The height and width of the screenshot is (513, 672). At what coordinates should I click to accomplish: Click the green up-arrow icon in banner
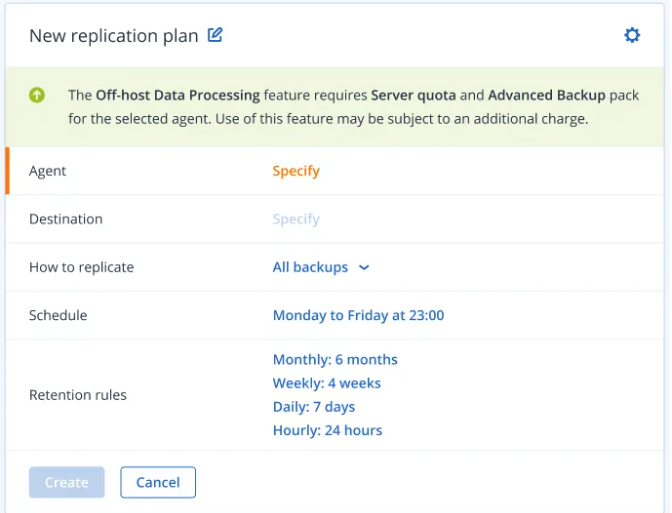pyautogui.click(x=37, y=96)
